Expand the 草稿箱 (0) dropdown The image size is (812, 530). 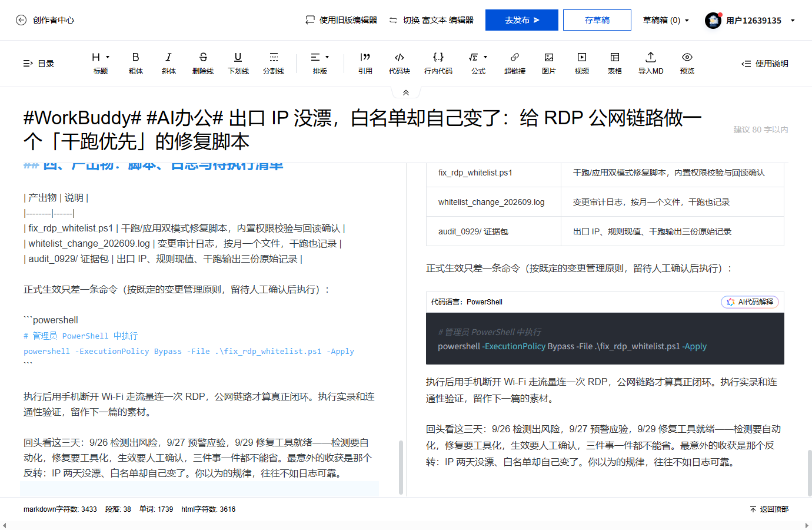pos(665,20)
